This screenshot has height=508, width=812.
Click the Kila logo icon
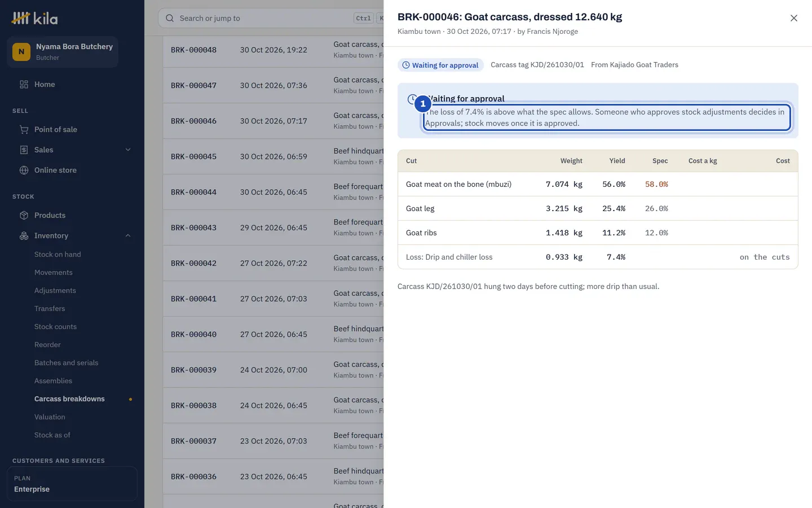click(21, 18)
